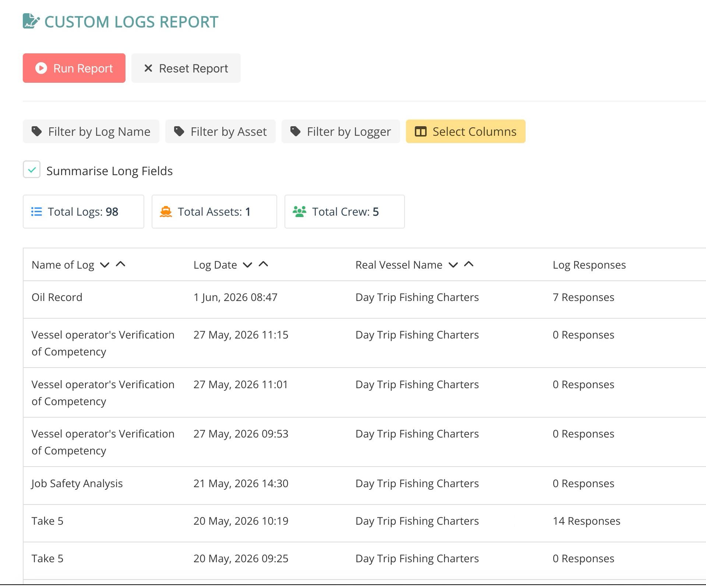The width and height of the screenshot is (706, 588).
Task: Click the play icon in Run Report
Action: pos(41,68)
